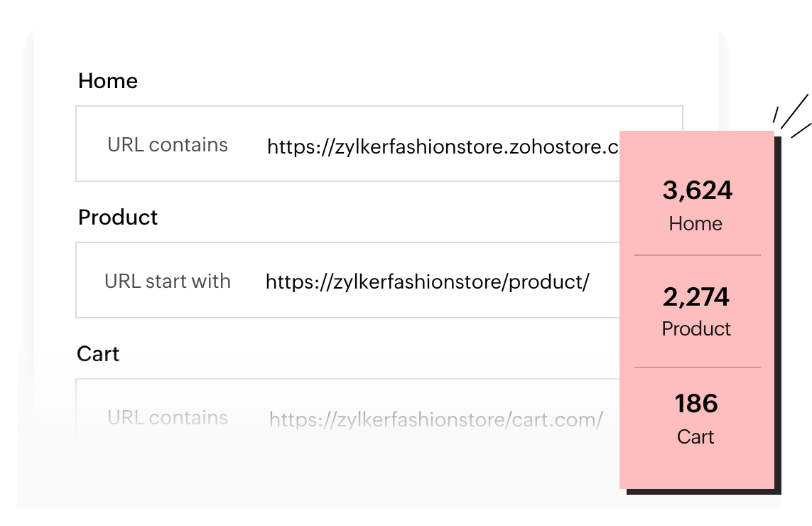
Task: Focus the Cart URL value ending in cart.com/
Action: tap(436, 419)
